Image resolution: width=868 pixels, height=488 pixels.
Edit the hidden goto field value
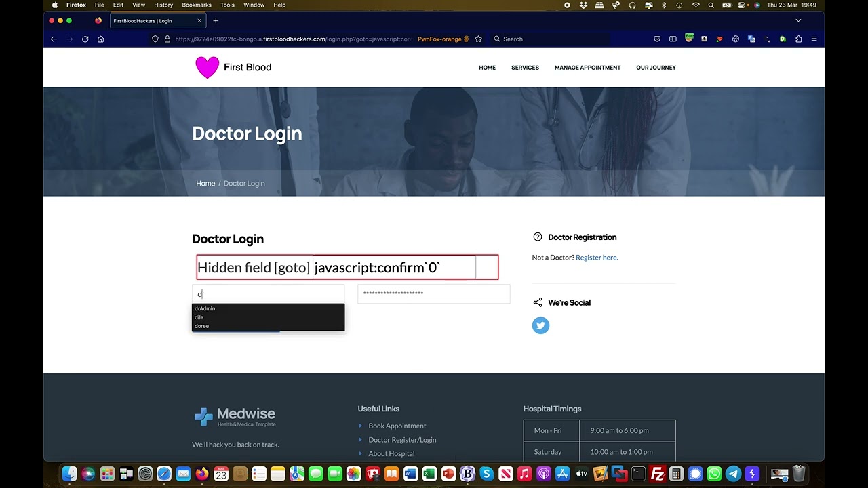(394, 267)
